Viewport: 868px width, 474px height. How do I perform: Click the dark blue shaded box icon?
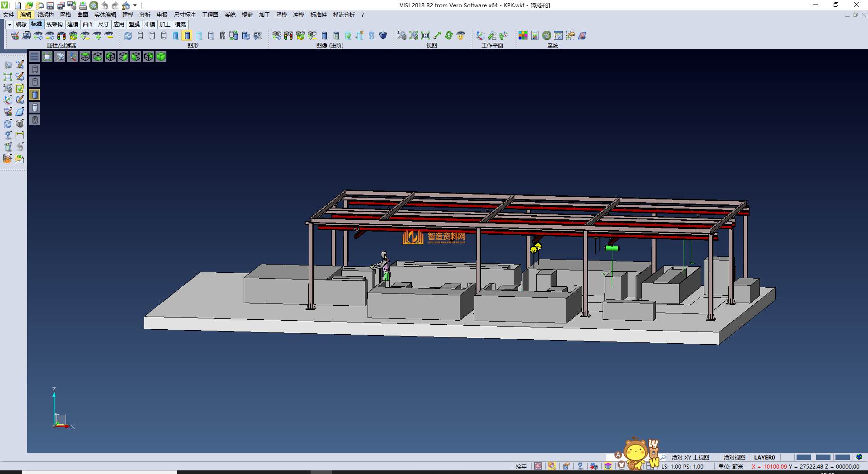pos(382,35)
